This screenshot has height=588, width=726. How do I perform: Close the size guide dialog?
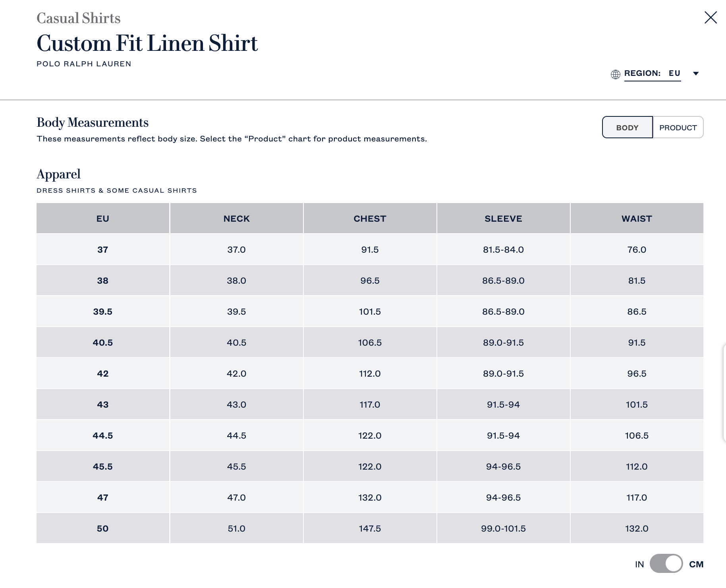coord(711,17)
